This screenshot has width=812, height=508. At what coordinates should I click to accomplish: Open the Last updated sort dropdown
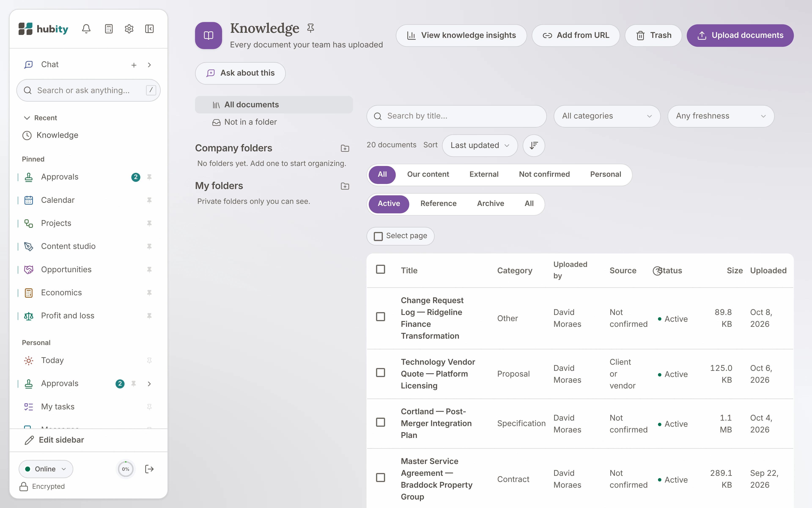coord(480,145)
